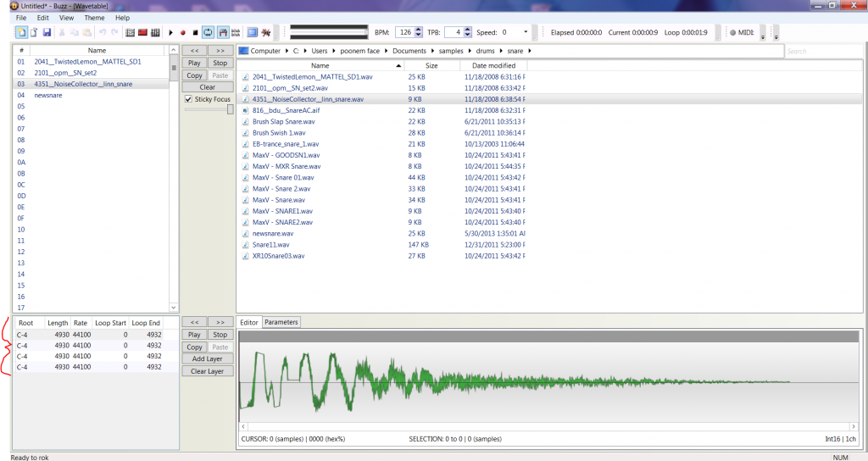868x461 pixels.
Task: Toggle the Sticky Focus checkbox
Action: click(188, 99)
